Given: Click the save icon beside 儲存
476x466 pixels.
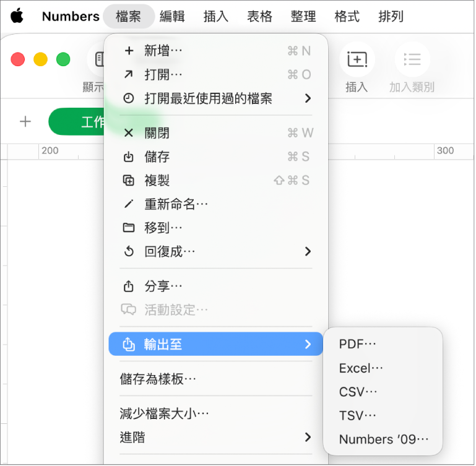Looking at the screenshot, I should 129,157.
